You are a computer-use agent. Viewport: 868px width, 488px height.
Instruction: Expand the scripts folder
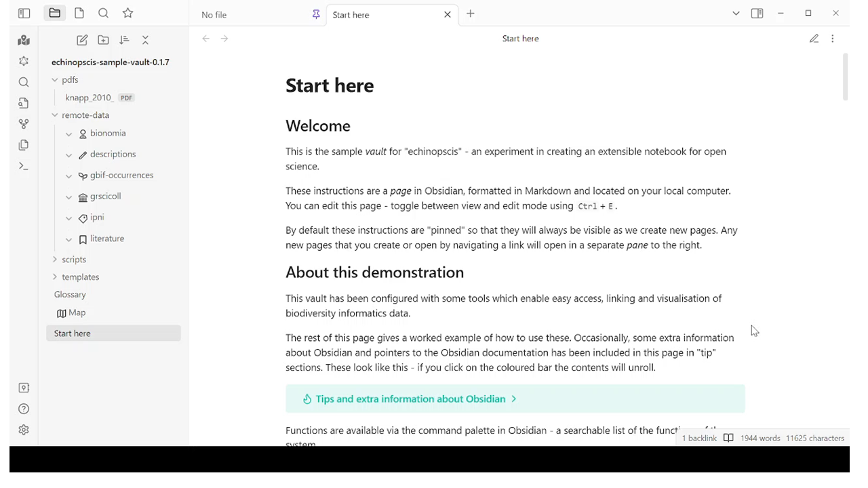pos(55,260)
